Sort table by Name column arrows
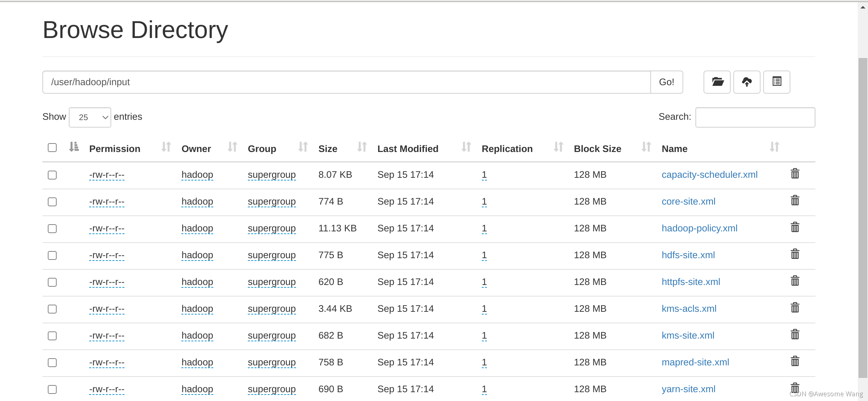Screen dimensions: 868x401 pos(774,147)
